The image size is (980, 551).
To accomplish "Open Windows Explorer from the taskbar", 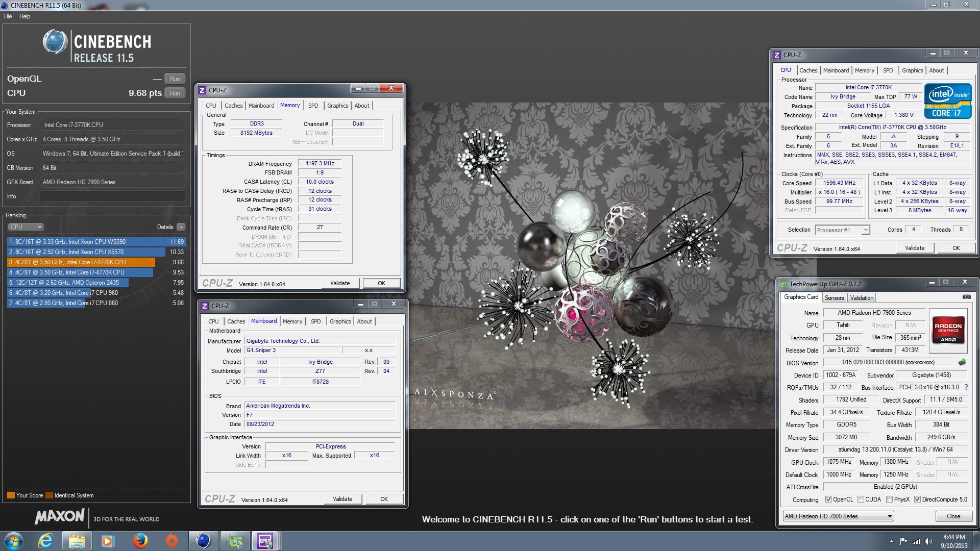I will tap(77, 541).
